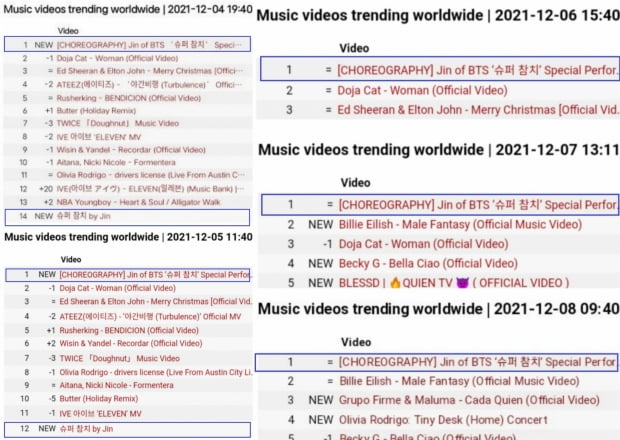This screenshot has width=620, height=440.
Task: Click Video column header in 2021-12-07 list
Action: [x=355, y=183]
